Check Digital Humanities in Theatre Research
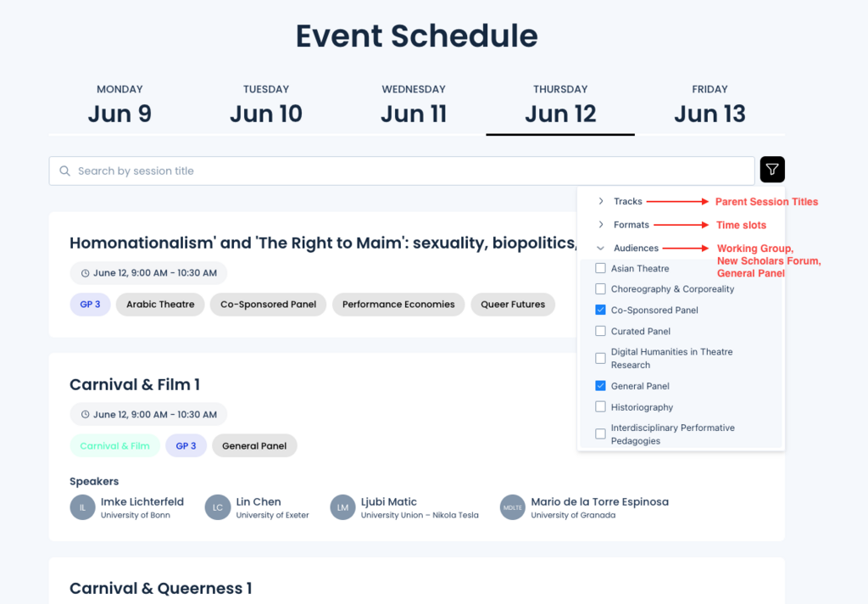 pyautogui.click(x=600, y=358)
